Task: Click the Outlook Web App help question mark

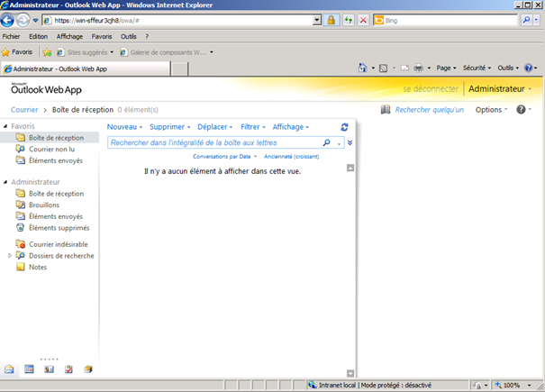Action: pos(521,110)
